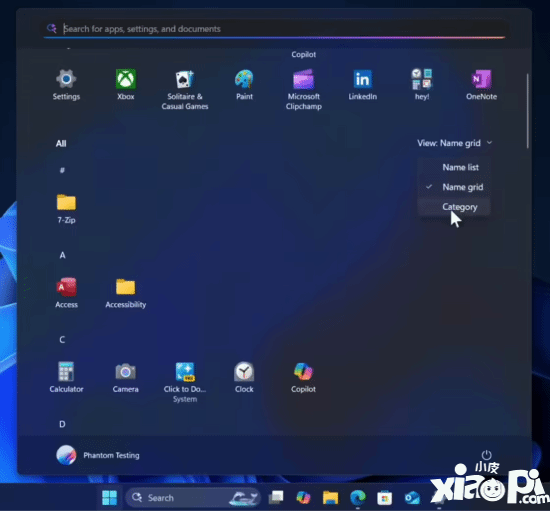Open the Settings app
This screenshot has height=511, width=550.
click(66, 84)
